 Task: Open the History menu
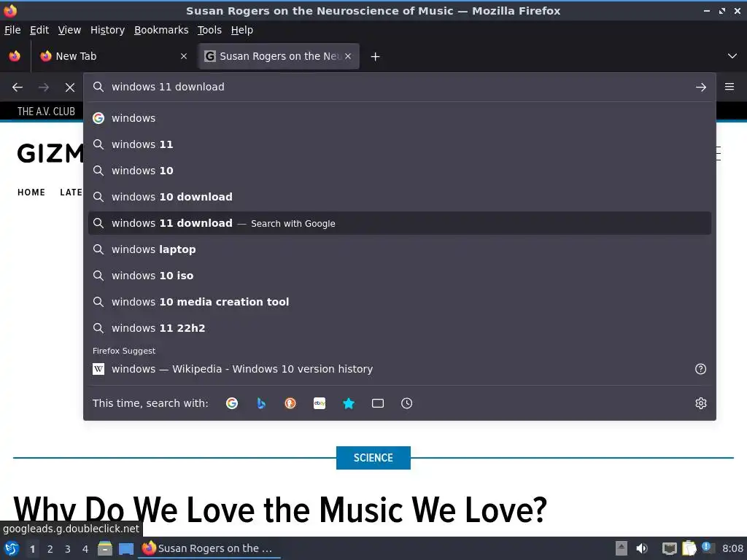(108, 30)
